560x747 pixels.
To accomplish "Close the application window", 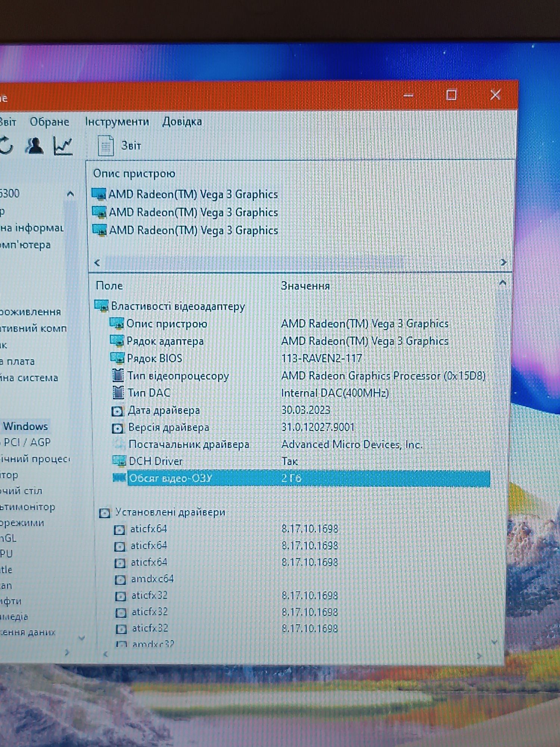I will (495, 95).
